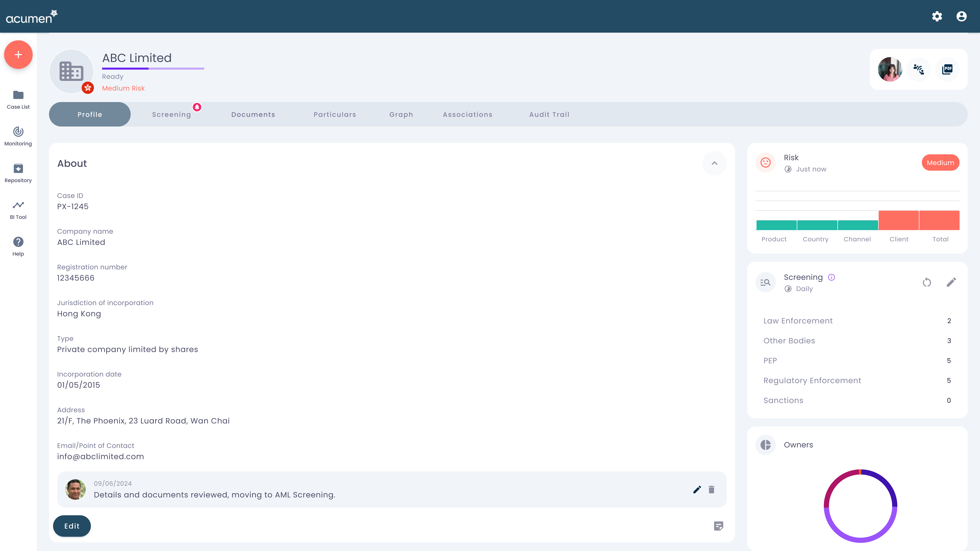Click the Total risk bar
This screenshot has width=980, height=551.
click(x=939, y=220)
